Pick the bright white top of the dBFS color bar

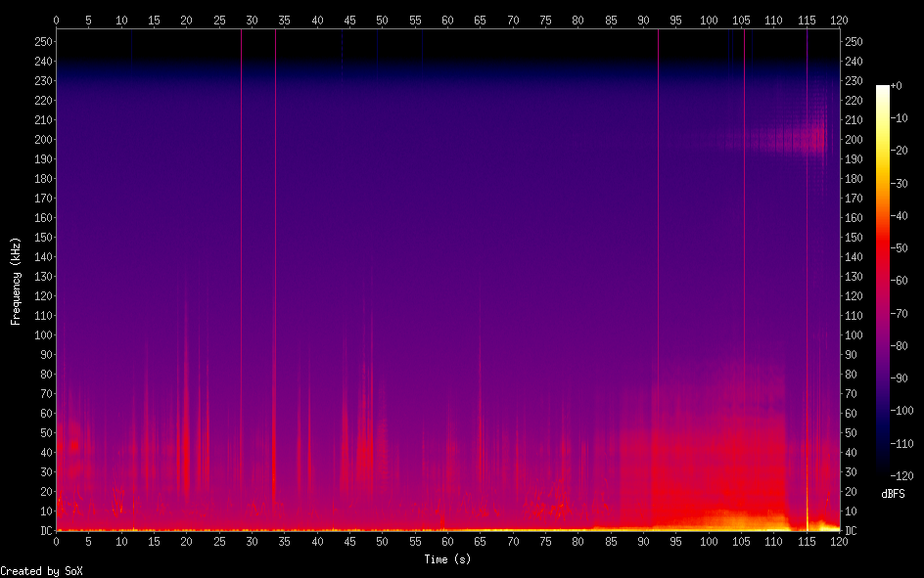[x=883, y=89]
